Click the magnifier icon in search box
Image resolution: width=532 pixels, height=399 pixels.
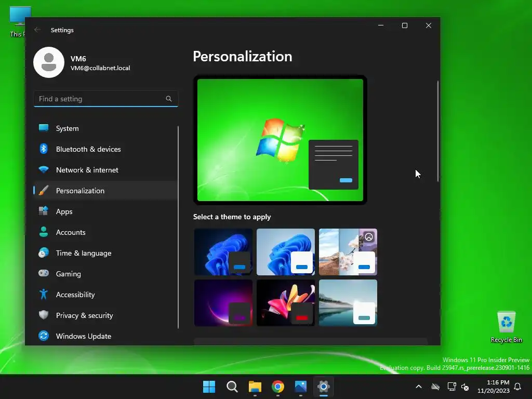coord(169,99)
